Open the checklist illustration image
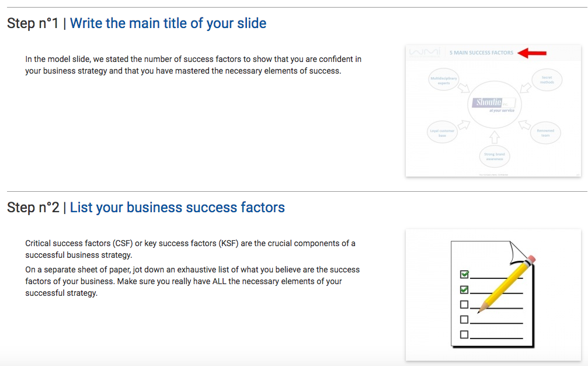Screen dimensions: 588x366 493,295
